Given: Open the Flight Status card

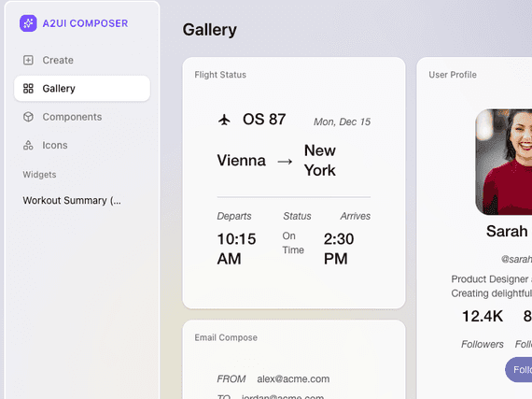Looking at the screenshot, I should coord(294,183).
